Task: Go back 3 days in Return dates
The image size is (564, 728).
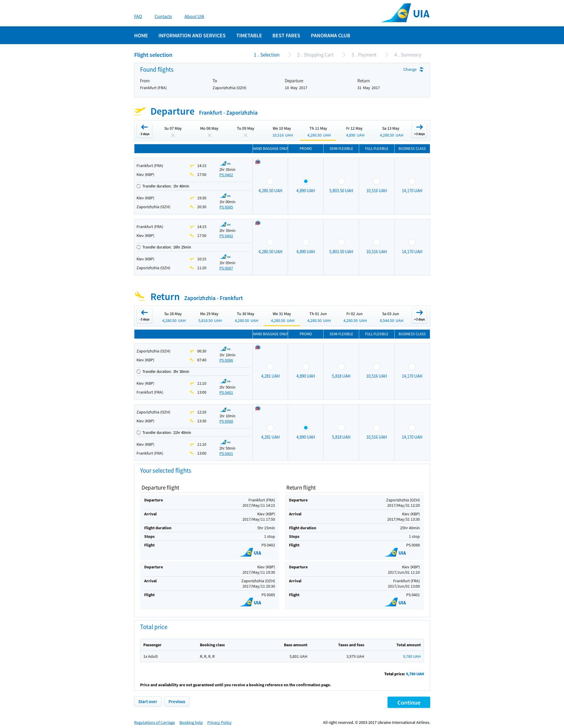Action: [x=144, y=315]
